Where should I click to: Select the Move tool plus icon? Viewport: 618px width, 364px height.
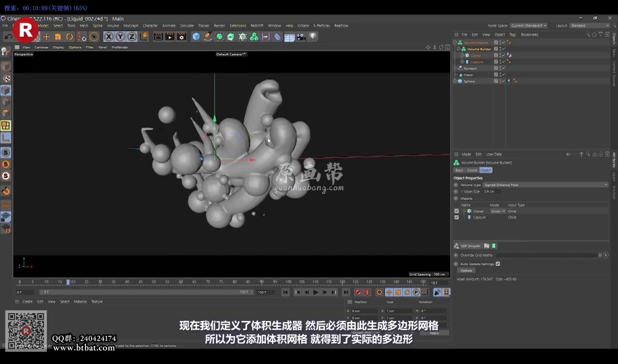pos(46,36)
